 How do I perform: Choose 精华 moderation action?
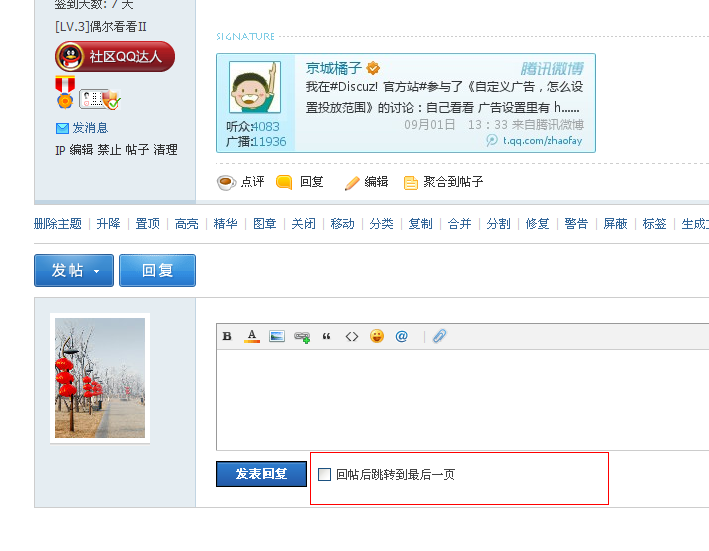point(225,224)
